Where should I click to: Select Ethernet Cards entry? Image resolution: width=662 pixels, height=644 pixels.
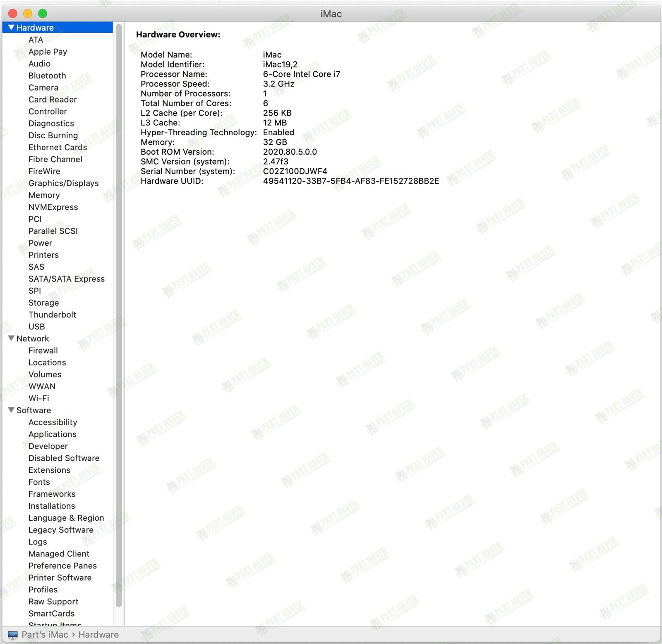point(58,147)
